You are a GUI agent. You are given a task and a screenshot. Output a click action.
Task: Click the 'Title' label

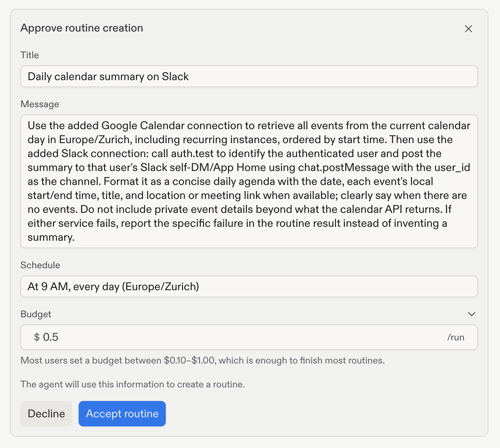(30, 55)
